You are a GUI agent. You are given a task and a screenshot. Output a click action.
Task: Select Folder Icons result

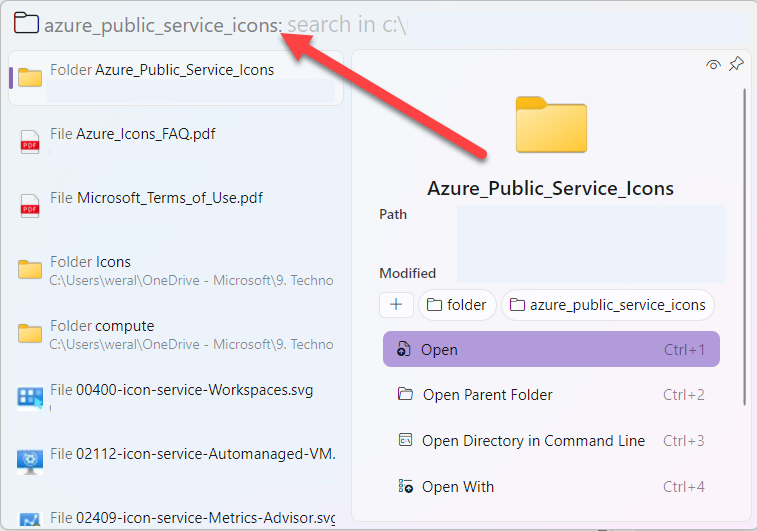[176, 270]
